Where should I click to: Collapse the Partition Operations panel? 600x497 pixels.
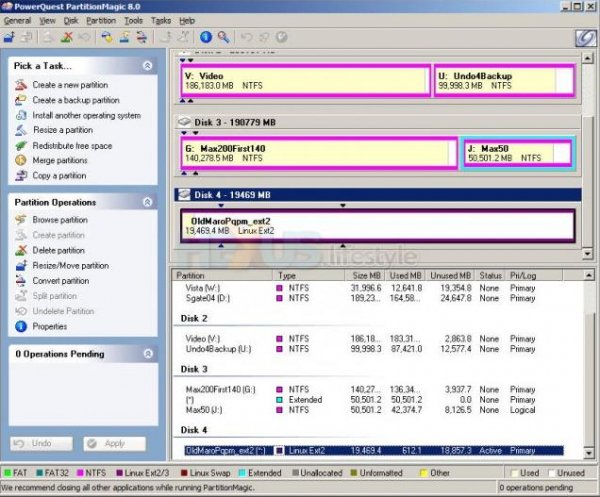click(x=147, y=202)
